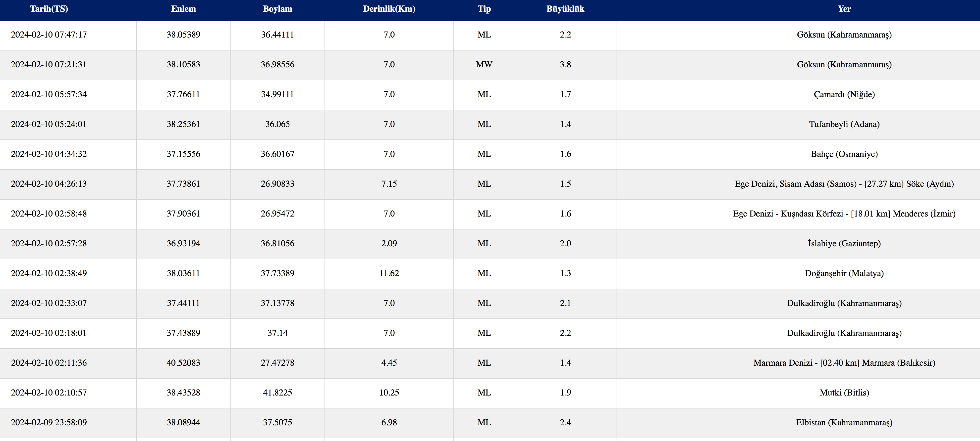
Task: Click the MW type cell
Action: pos(484,65)
